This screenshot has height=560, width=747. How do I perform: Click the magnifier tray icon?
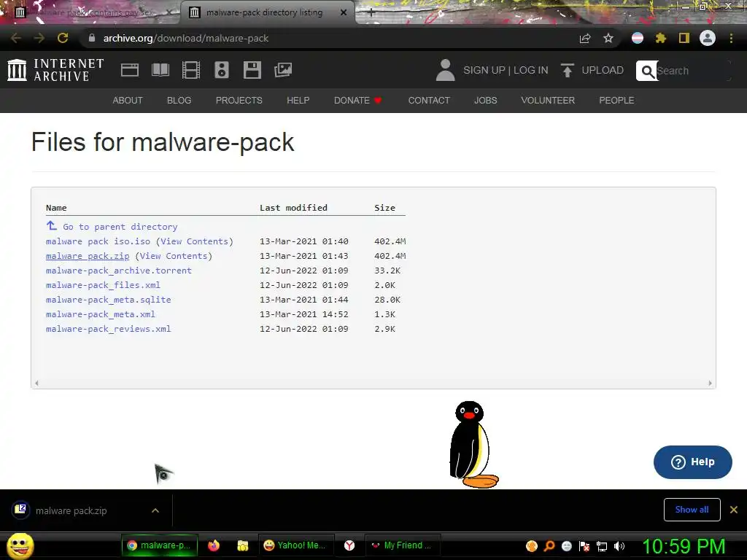click(549, 546)
